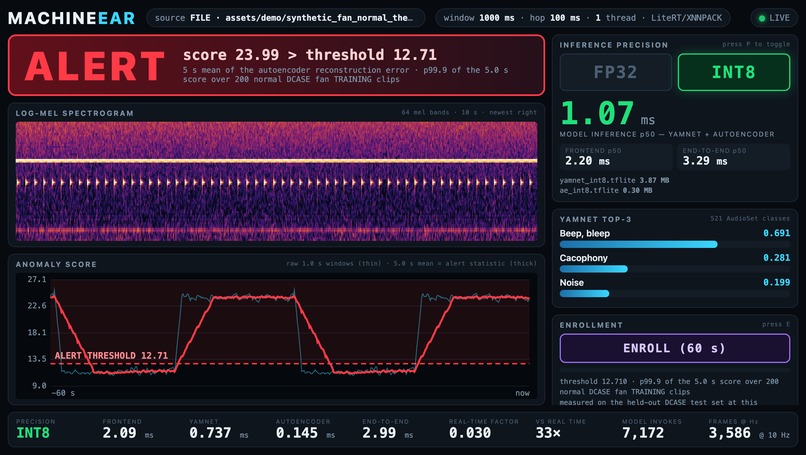This screenshot has width=806, height=455.
Task: Click the 1.07 ms inference latency value
Action: pos(608,113)
